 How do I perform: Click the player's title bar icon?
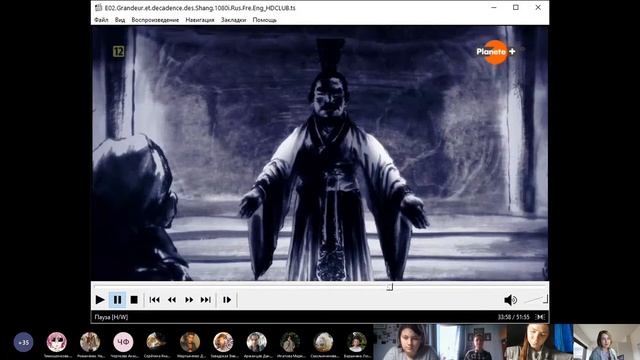[98, 7]
